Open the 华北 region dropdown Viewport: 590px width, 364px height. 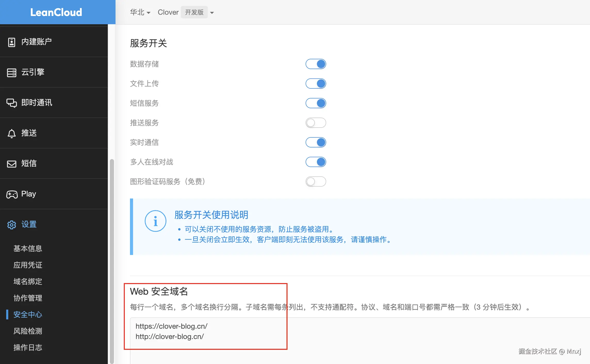tap(140, 12)
